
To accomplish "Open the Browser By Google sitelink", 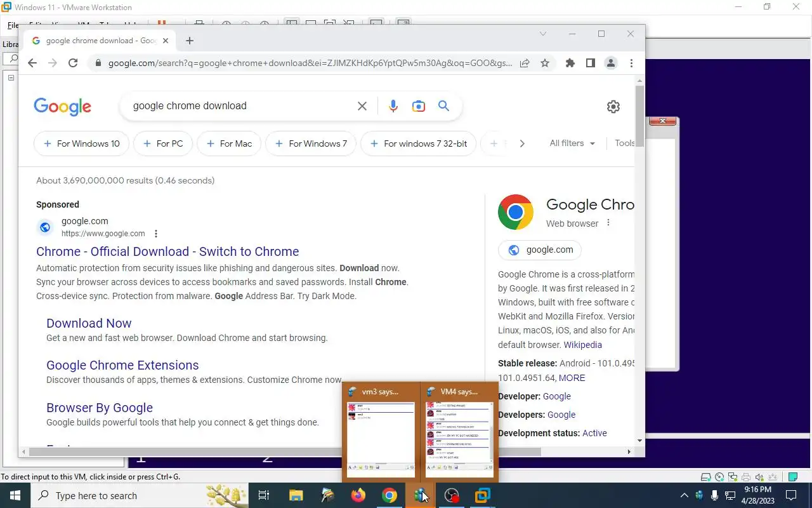I will pos(100,408).
